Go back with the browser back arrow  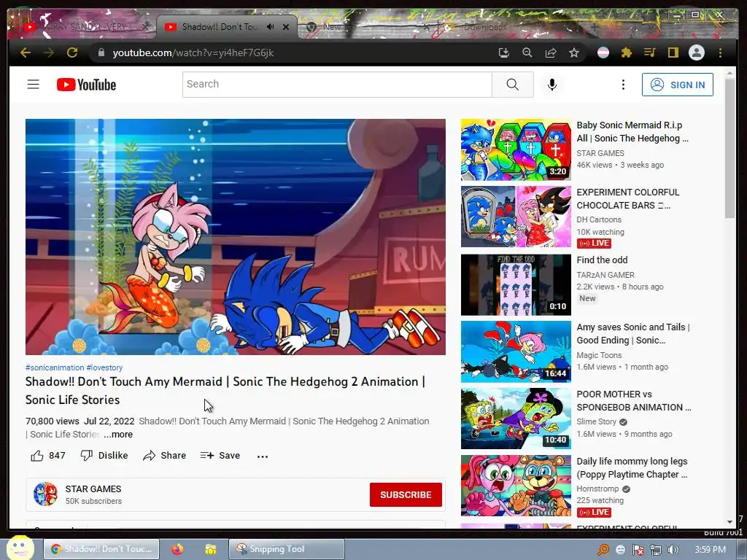26,52
